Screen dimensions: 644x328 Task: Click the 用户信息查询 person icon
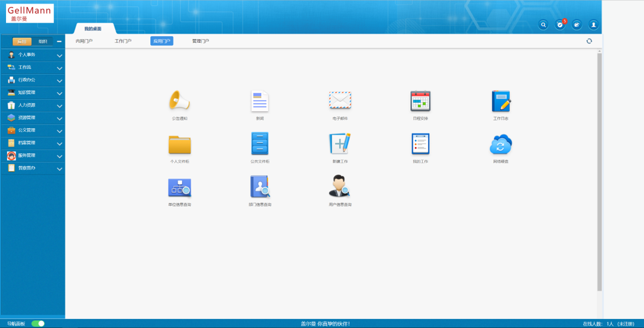340,187
